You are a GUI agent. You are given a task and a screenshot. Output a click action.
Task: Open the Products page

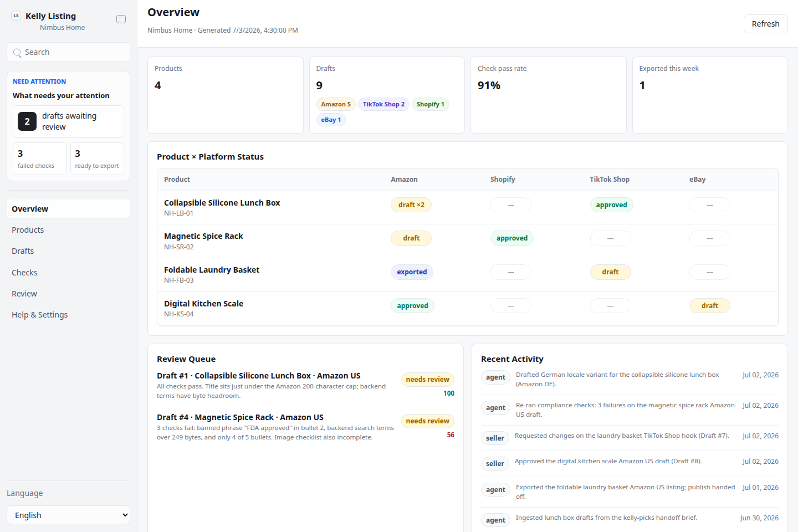[x=68, y=230]
